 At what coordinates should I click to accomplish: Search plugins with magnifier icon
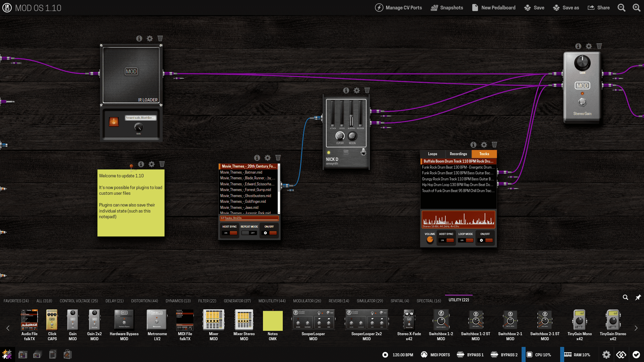pyautogui.click(x=626, y=297)
